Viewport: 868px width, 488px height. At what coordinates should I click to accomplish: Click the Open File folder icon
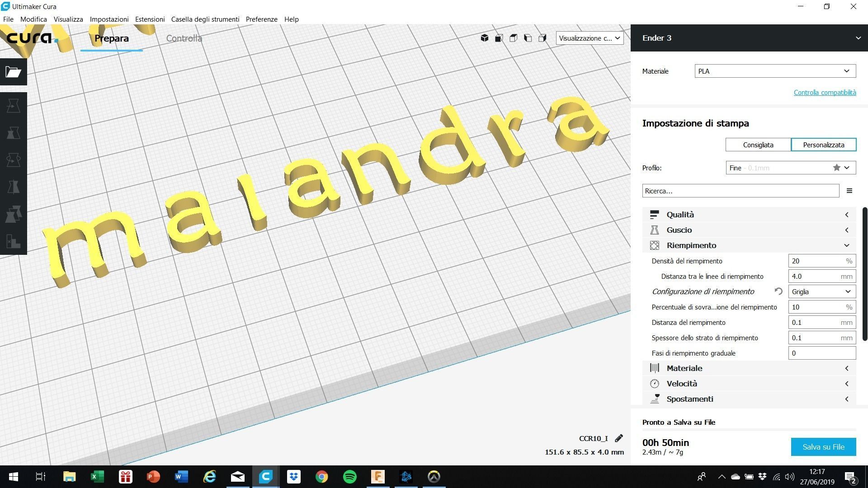[x=13, y=72]
